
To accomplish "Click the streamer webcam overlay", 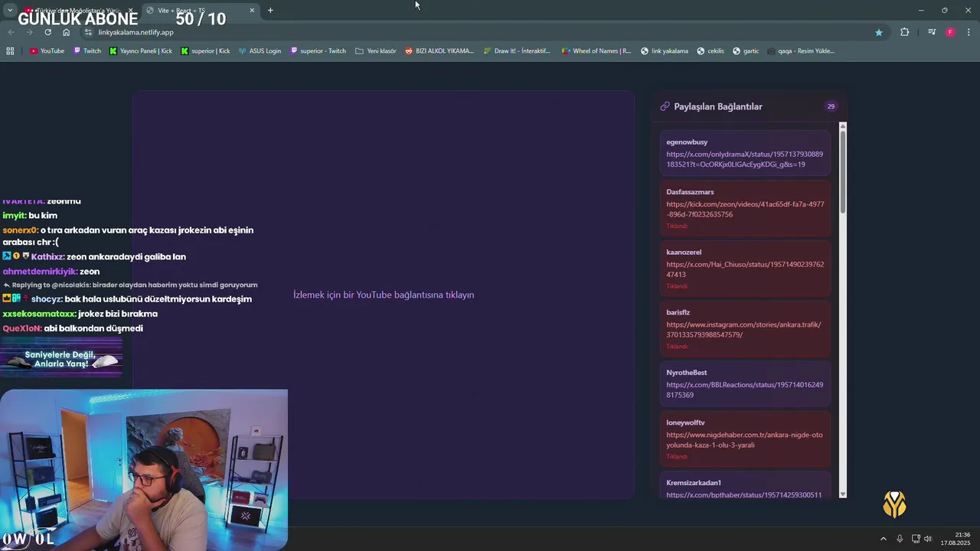I will (x=144, y=469).
